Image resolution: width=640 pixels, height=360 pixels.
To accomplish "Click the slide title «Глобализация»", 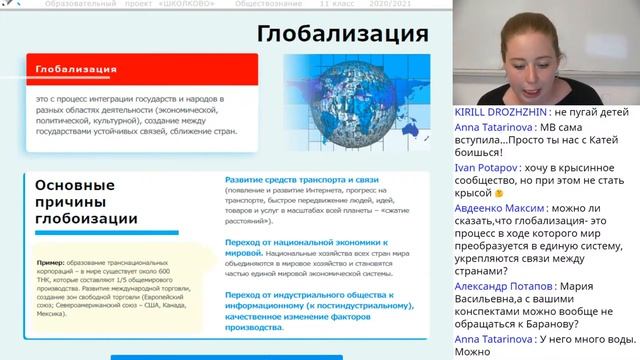I will coord(342,34).
